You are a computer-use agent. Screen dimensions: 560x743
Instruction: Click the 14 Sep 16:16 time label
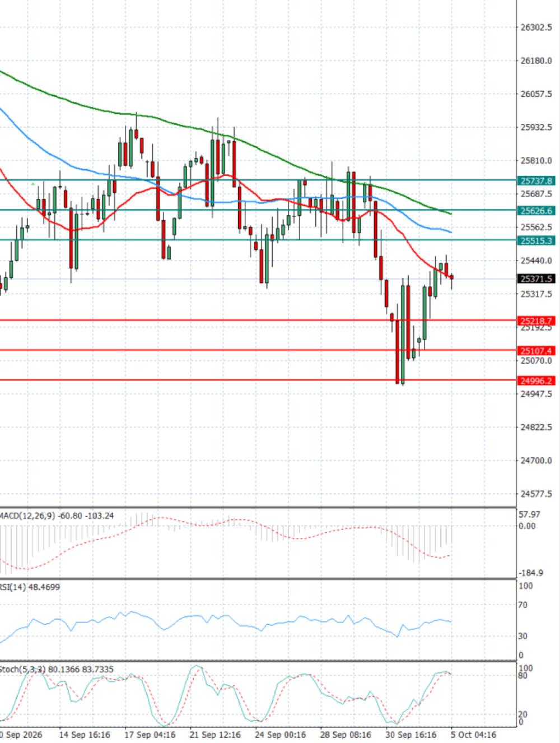tap(85, 735)
